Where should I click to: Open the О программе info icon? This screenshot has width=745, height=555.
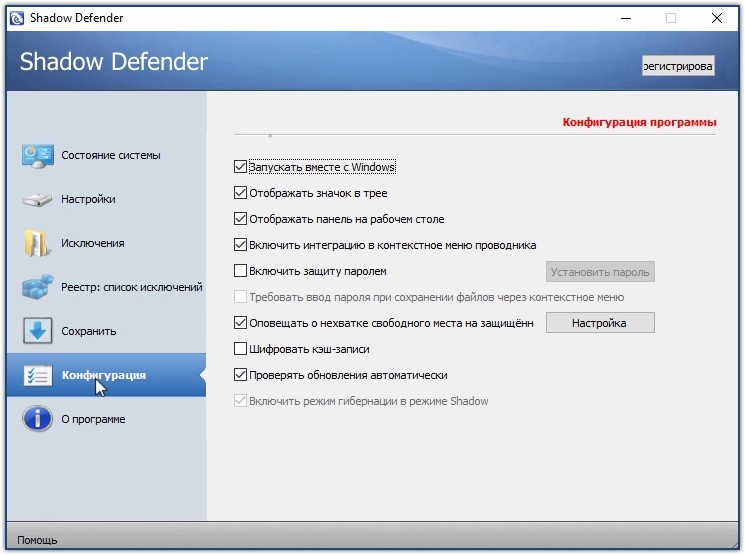(x=37, y=419)
